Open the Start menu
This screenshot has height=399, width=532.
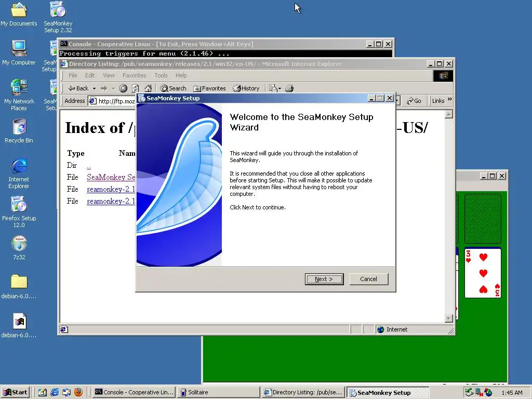coord(16,392)
